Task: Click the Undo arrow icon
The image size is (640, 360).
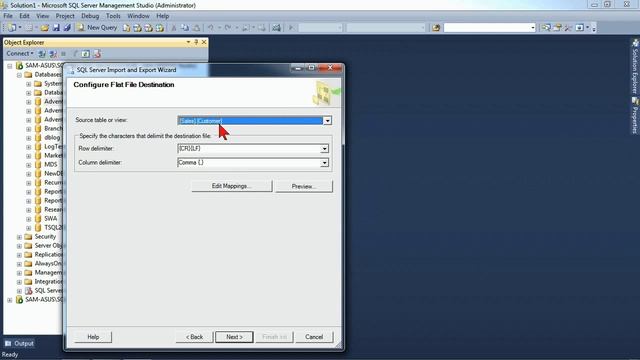Action: tap(211, 28)
